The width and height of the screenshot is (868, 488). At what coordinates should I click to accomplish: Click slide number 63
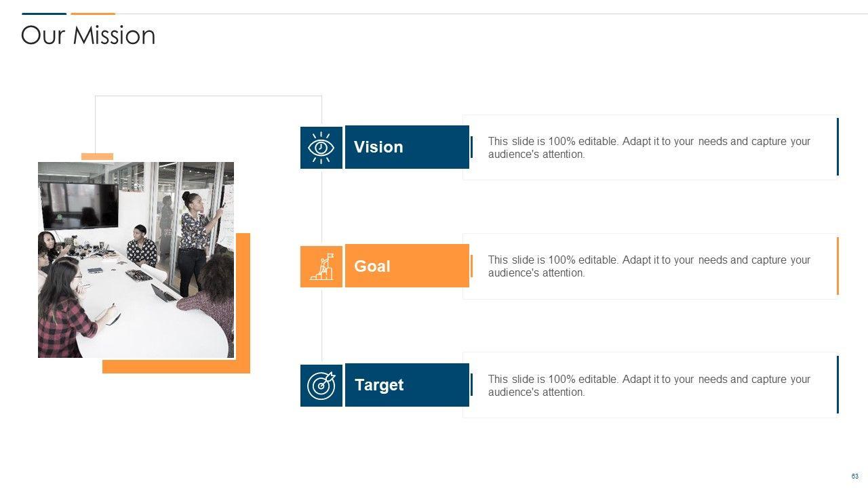pos(855,476)
